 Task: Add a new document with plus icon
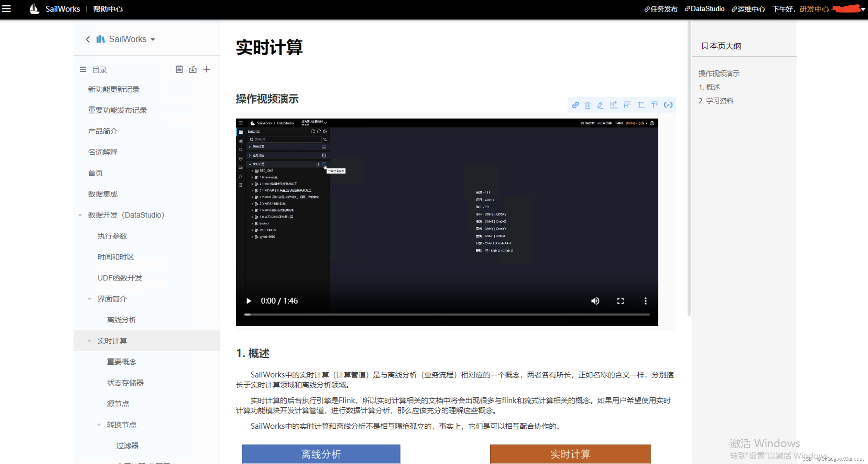click(207, 69)
